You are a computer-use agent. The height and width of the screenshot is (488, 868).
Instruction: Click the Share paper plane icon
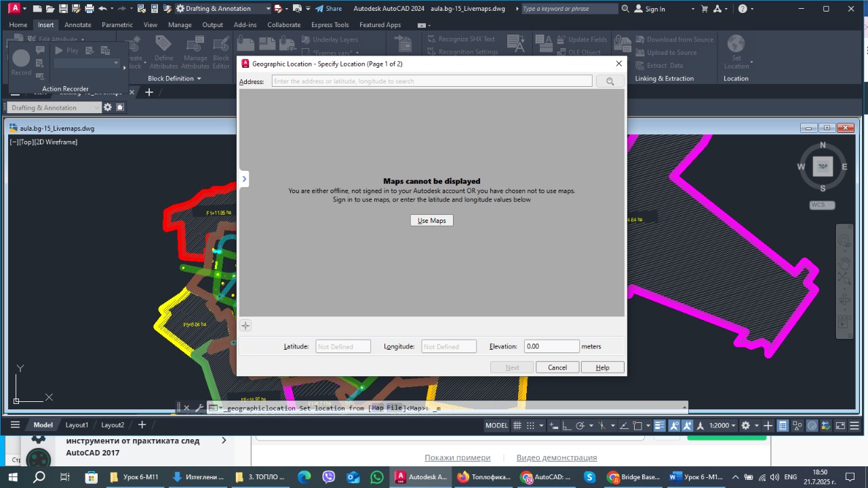tap(319, 9)
